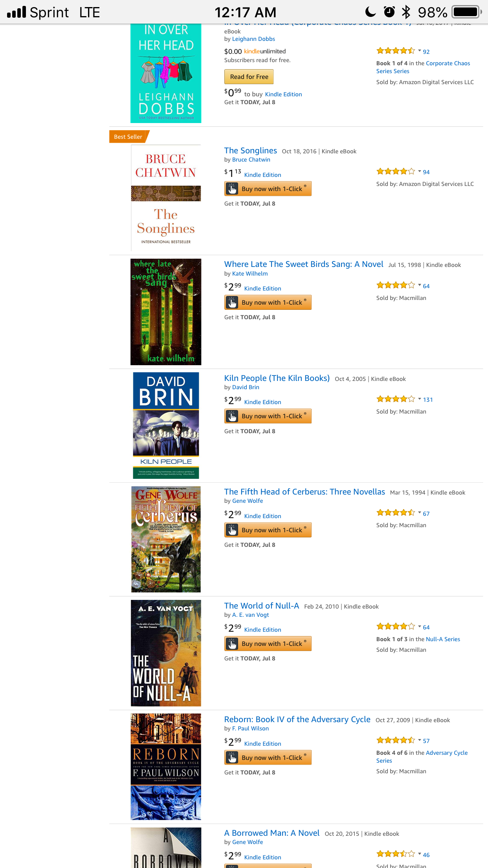Open the A Borrowed Man: A Novel title
This screenshot has width=488, height=868.
tap(272, 833)
